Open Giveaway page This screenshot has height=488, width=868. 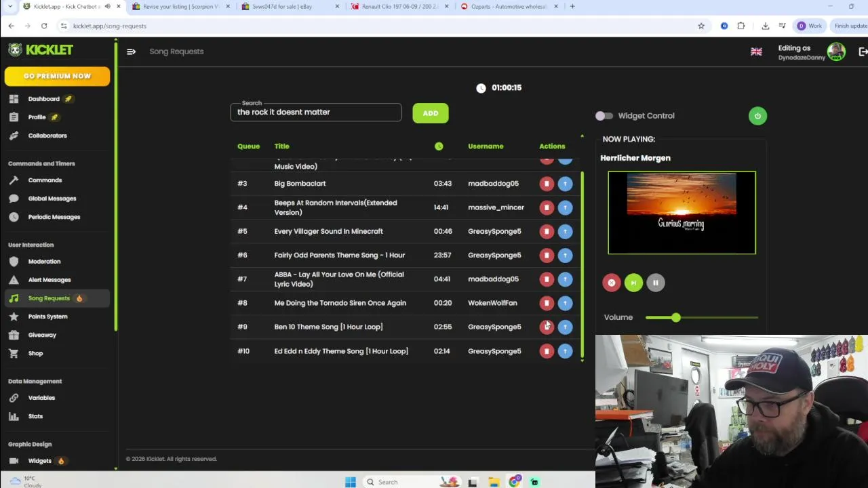42,335
